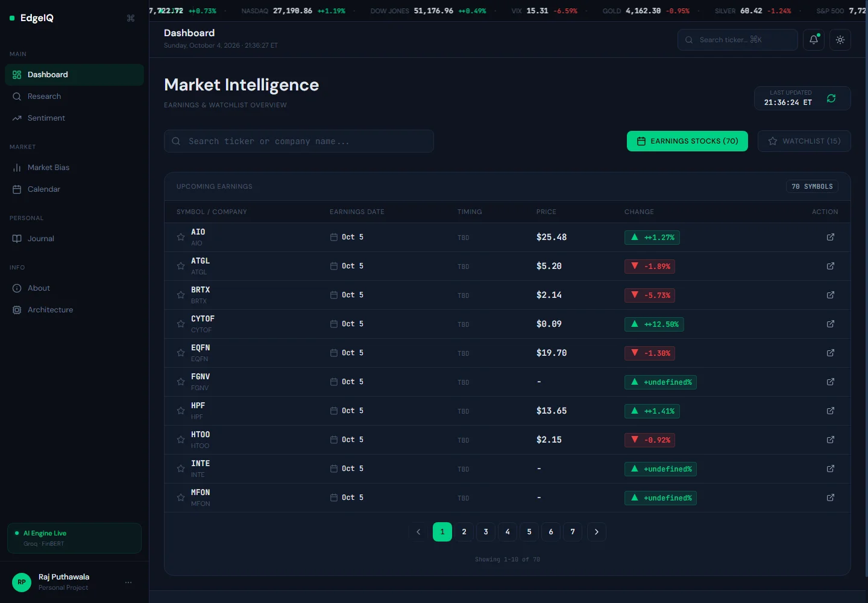Click the RP user avatar
Screen dimensions: 868x603
point(22,582)
